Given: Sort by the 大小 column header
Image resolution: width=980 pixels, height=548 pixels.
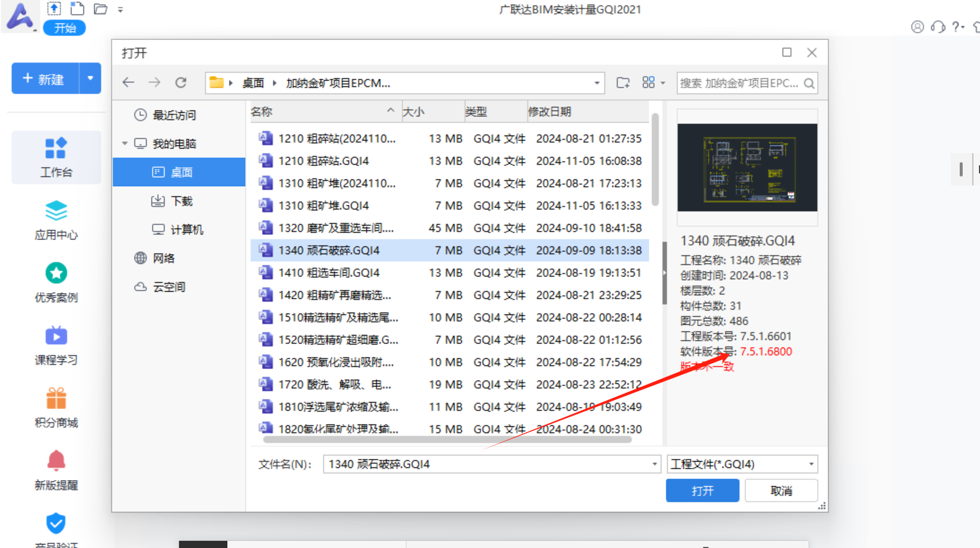Looking at the screenshot, I should (x=433, y=112).
